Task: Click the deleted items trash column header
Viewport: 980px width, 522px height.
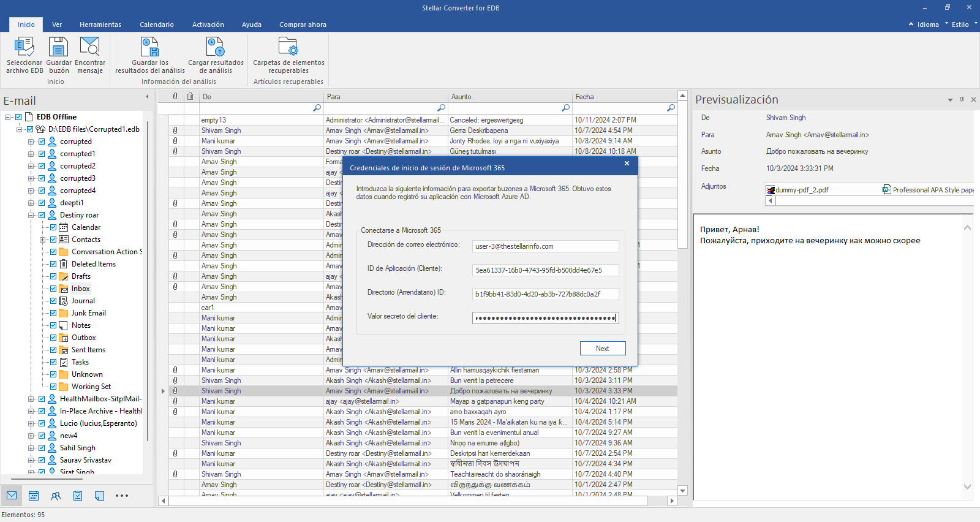Action: [190, 96]
